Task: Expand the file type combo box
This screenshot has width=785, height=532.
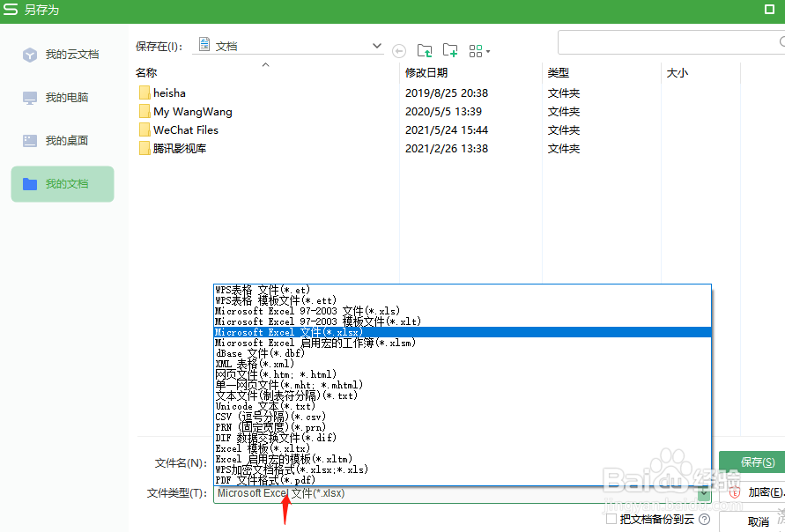Action: click(x=704, y=494)
